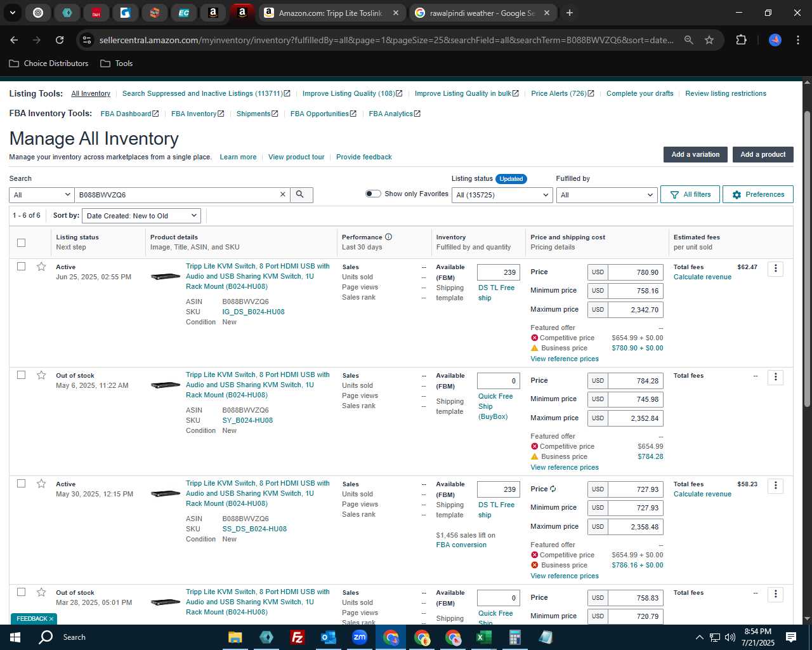Open Outlook from the taskbar
Screen dimensions: 812x650
328,637
